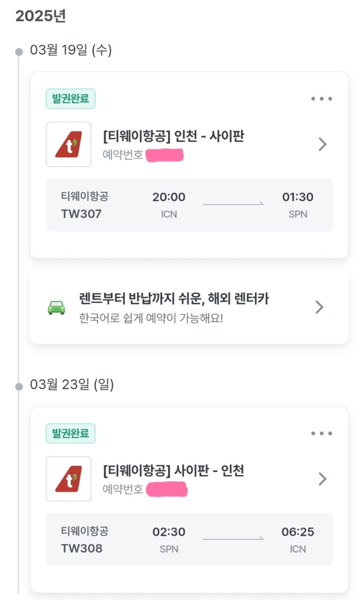Click T'way logo on Saipan-Incheon booking
Viewport: 364px width, 600px height.
click(x=69, y=479)
